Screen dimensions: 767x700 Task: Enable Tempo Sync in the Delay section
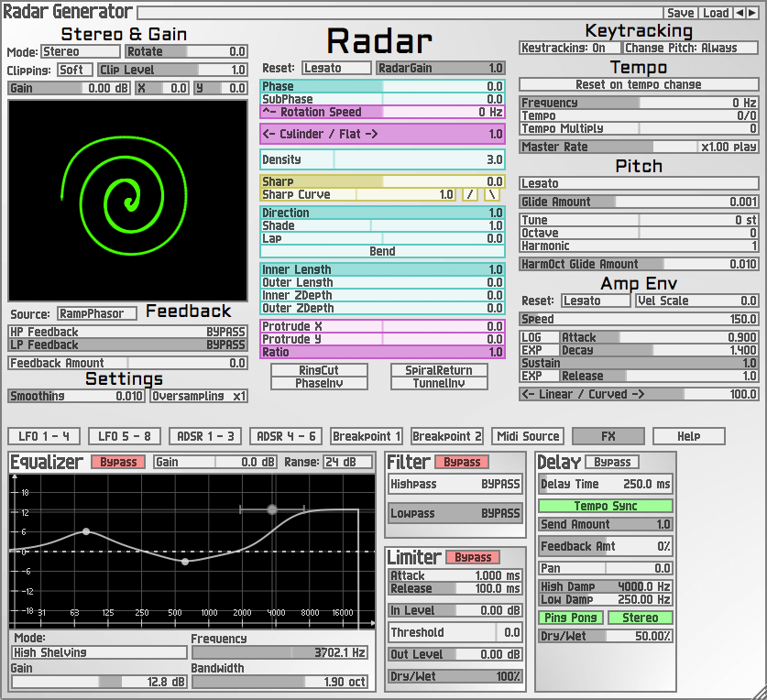(605, 505)
